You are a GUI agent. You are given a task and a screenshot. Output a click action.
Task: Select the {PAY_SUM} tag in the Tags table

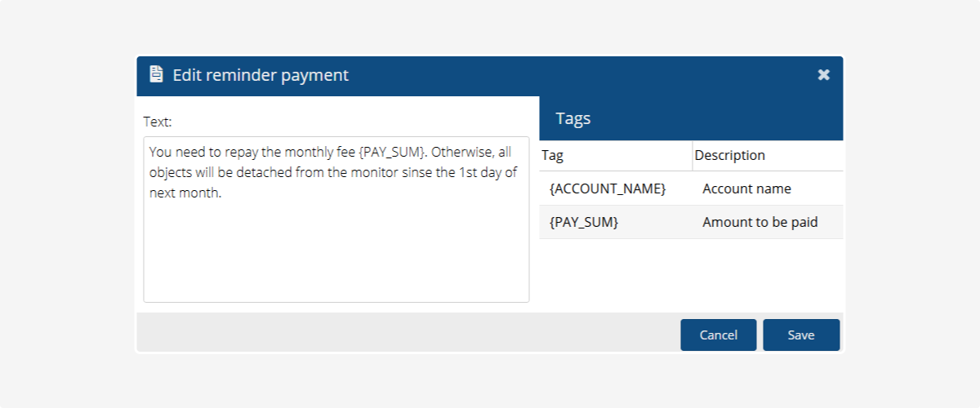tap(584, 222)
